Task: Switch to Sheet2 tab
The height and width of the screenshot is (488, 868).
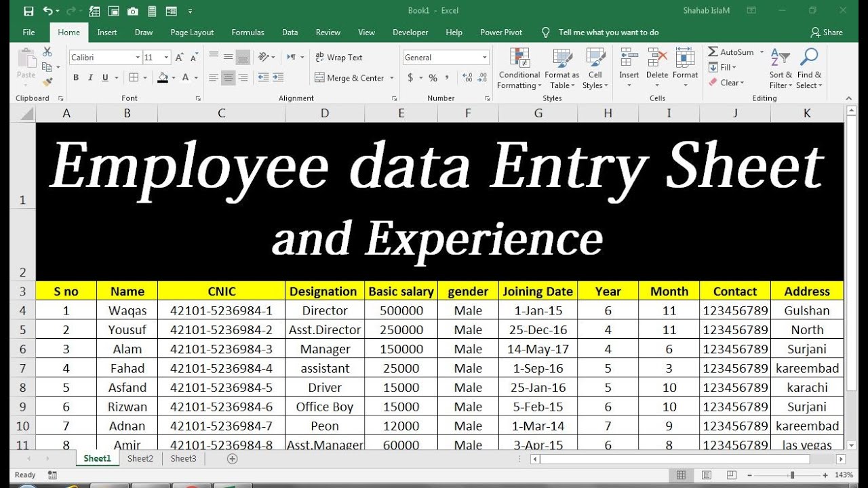Action: click(x=140, y=459)
